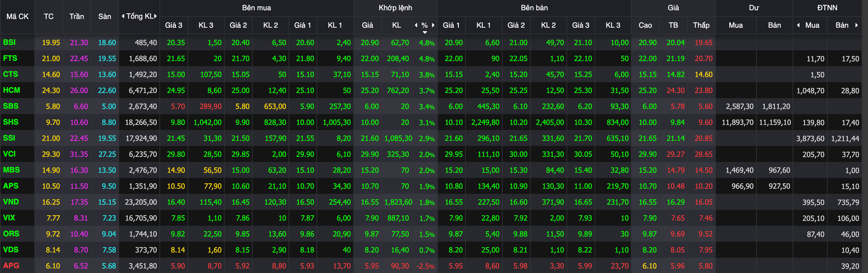Select the red APG ticker

point(11,265)
